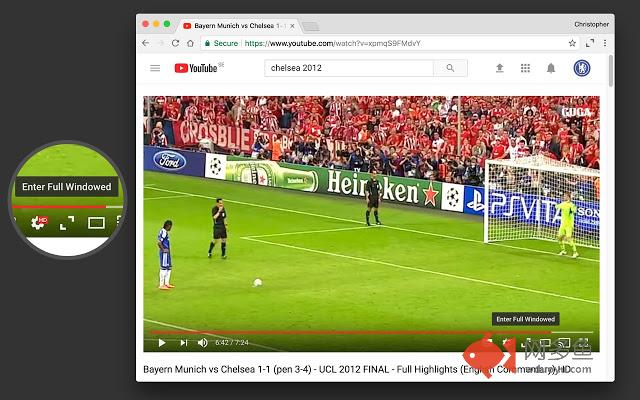Cast the video with the player's cast button
Image resolution: width=640 pixels, height=400 pixels.
564,343
